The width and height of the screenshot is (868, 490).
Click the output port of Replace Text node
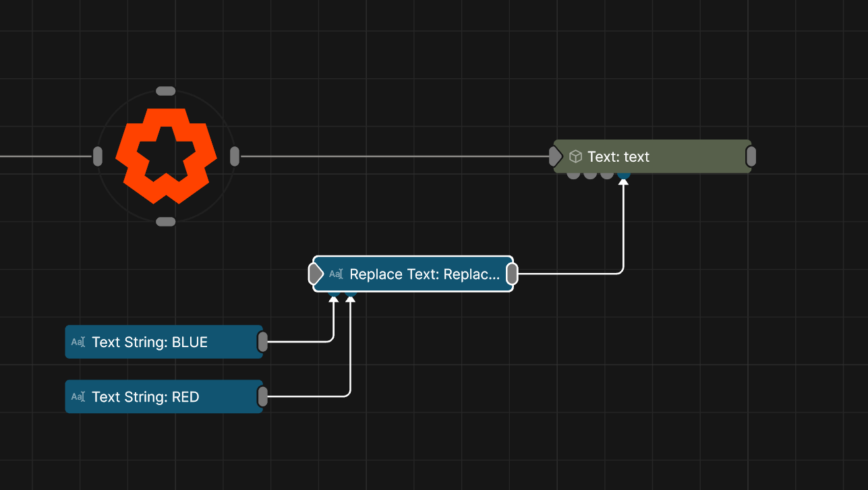coord(512,274)
